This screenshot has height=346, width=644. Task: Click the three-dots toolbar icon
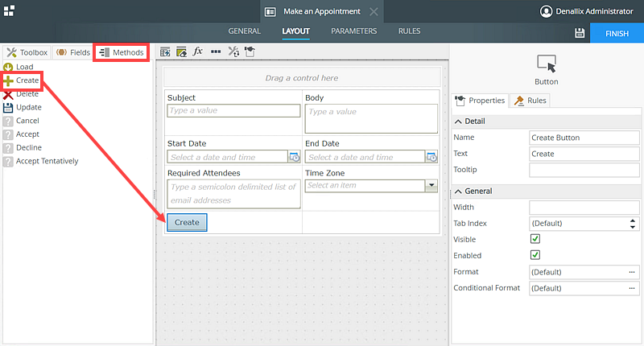[216, 51]
